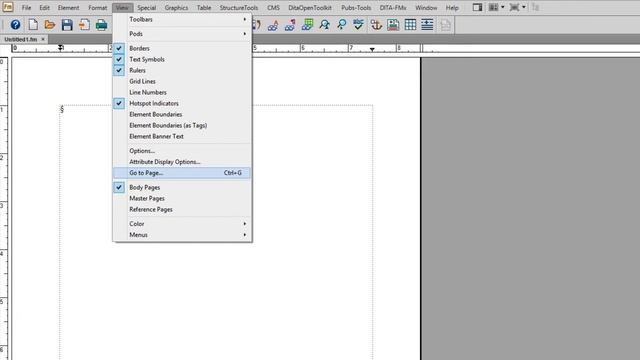The width and height of the screenshot is (640, 360).
Task: Click the Import Image toolbar icon
Action: [x=393, y=25]
